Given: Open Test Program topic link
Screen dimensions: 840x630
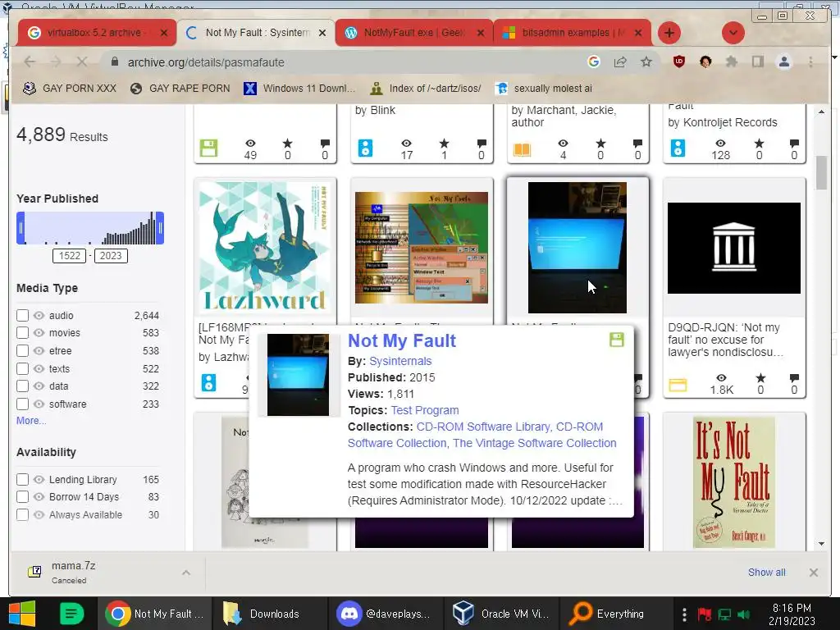Looking at the screenshot, I should pos(425,410).
